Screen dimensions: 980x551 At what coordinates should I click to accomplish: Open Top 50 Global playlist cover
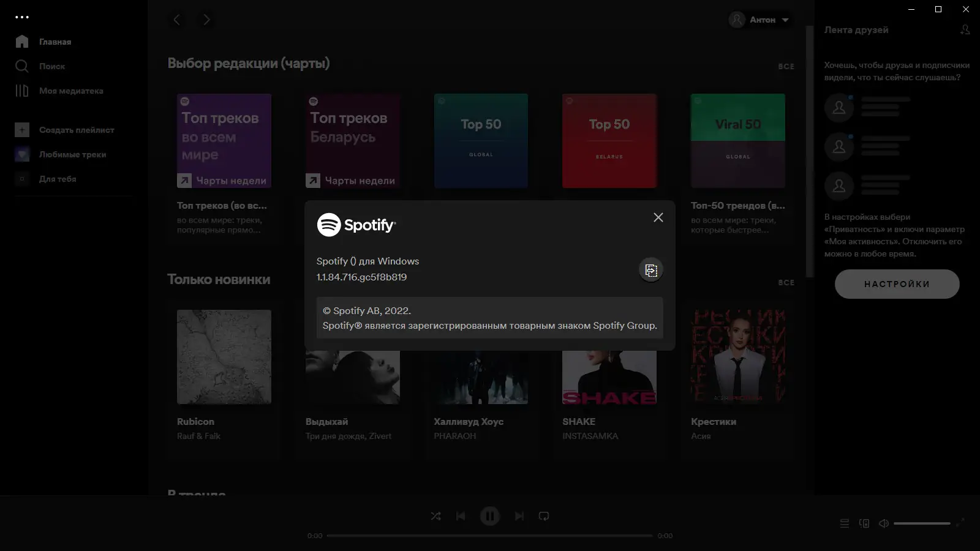point(481,141)
